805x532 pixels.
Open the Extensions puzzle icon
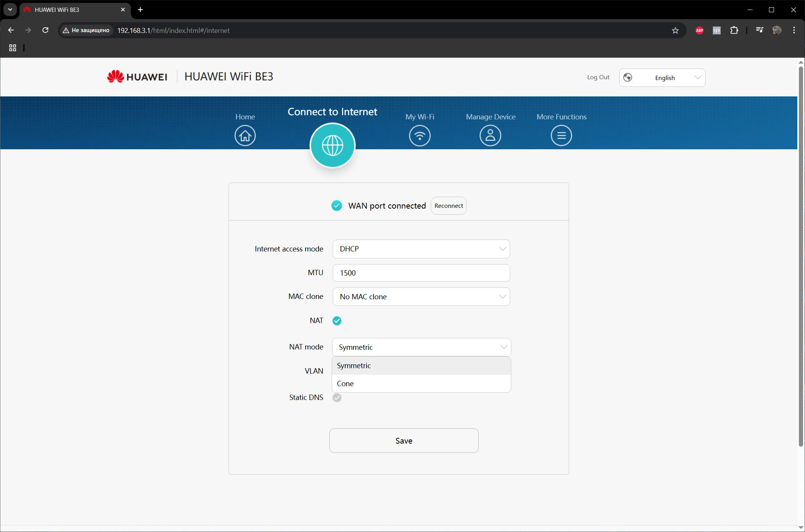[x=734, y=30]
